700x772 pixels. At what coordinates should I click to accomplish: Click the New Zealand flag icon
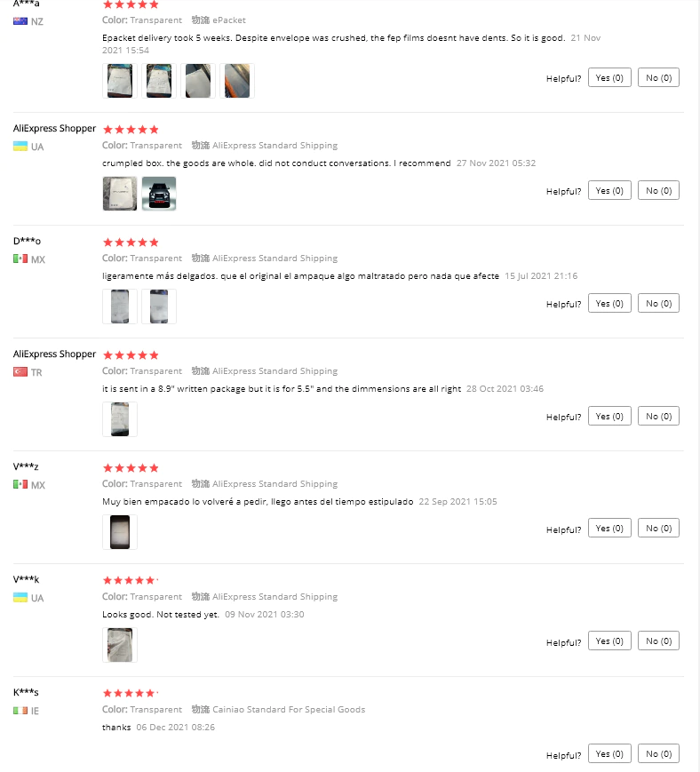tap(20, 21)
